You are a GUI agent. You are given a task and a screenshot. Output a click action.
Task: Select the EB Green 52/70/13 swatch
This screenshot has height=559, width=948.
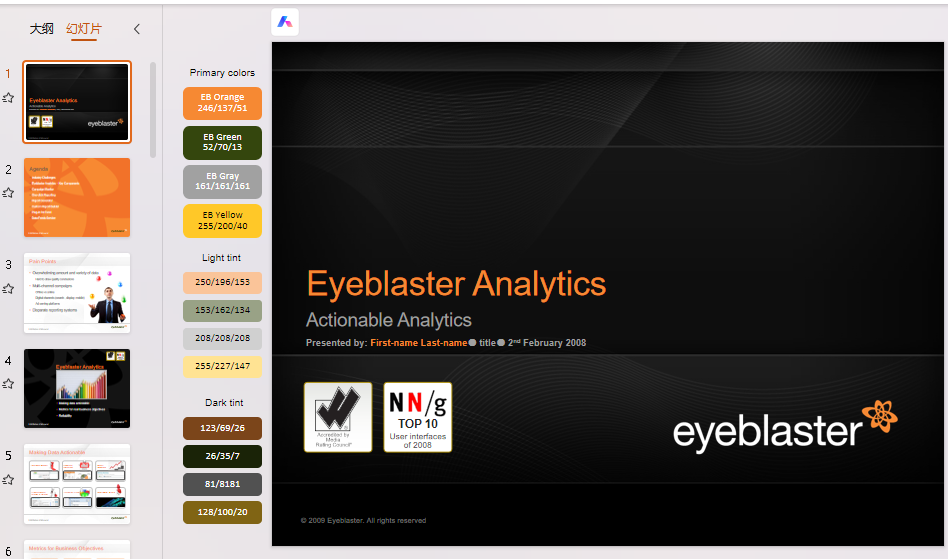(x=222, y=143)
